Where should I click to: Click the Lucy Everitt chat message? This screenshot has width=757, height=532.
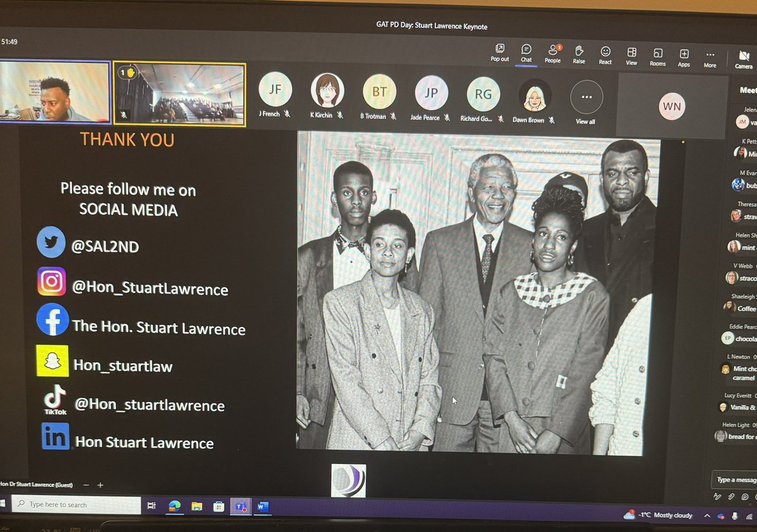tap(737, 402)
